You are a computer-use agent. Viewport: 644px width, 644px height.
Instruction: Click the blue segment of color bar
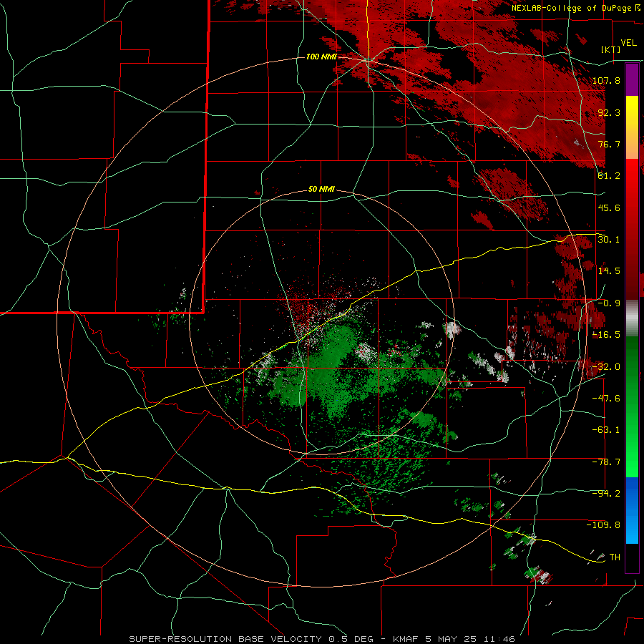point(632,510)
